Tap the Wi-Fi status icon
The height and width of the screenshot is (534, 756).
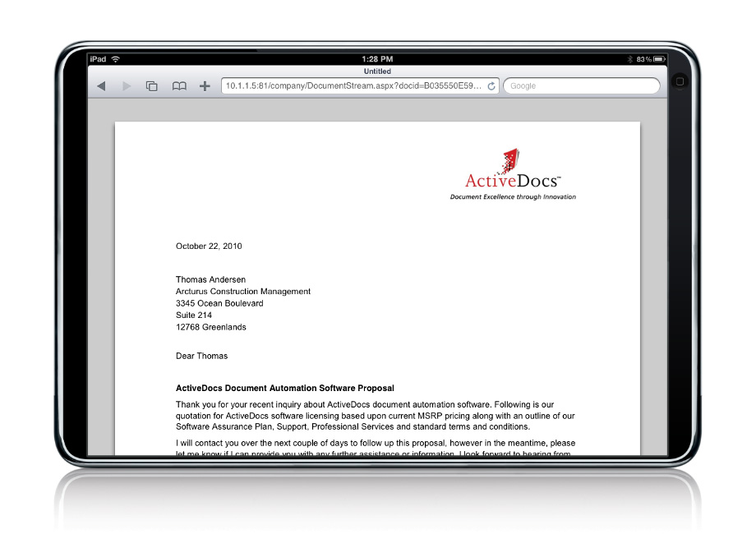[115, 59]
